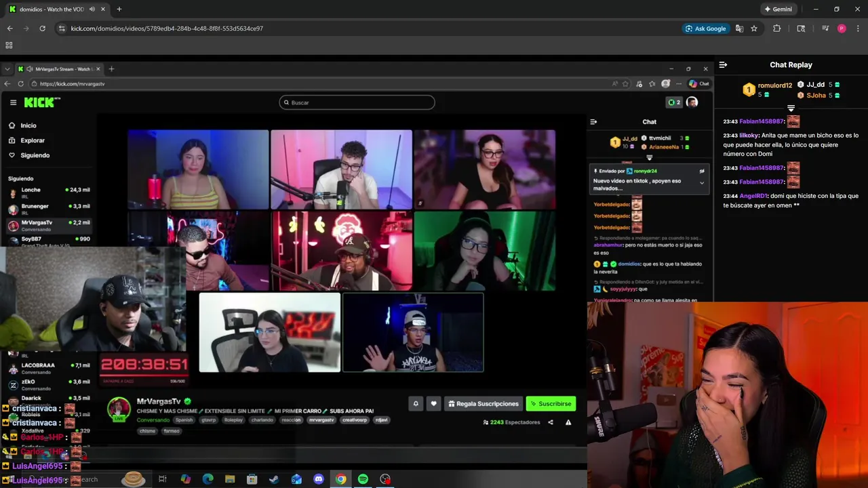Select the Roleplay tag chip
The width and height of the screenshot is (868, 488).
coord(233,420)
